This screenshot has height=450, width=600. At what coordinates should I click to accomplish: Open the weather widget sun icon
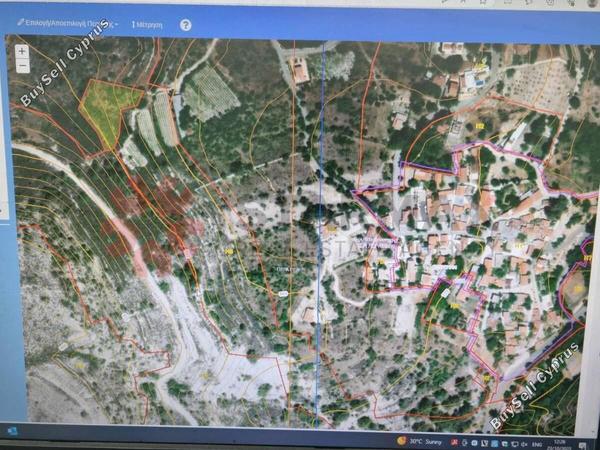tap(401, 441)
